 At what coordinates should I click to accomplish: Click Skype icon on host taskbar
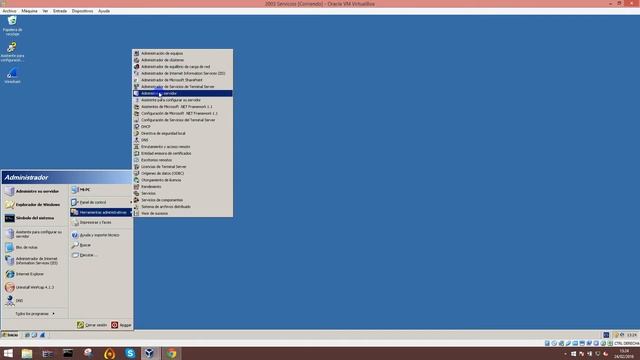pos(130,353)
